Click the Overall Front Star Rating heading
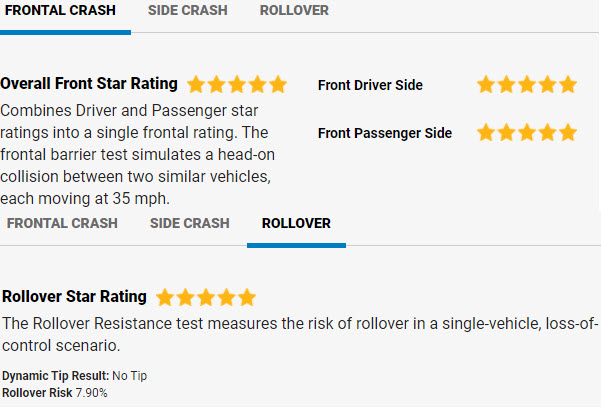 90,84
